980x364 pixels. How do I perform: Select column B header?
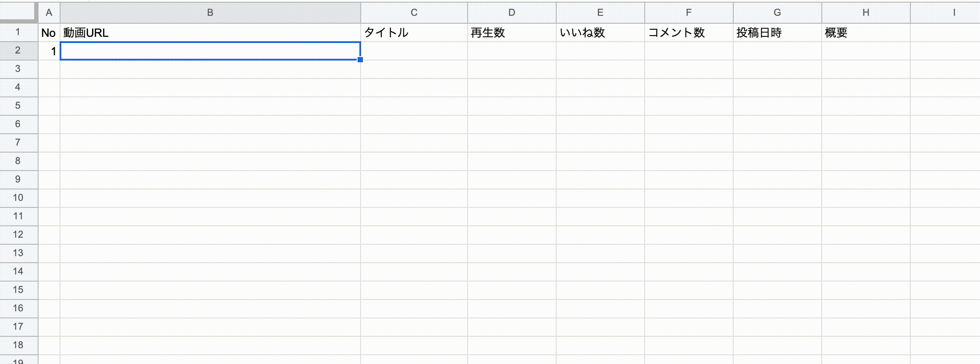pos(210,13)
